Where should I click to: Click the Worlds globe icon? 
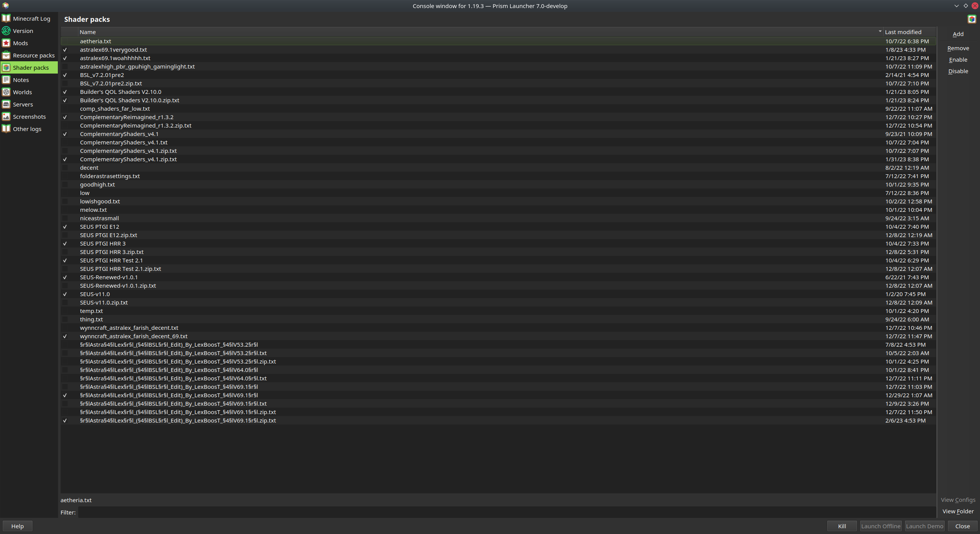[6, 92]
